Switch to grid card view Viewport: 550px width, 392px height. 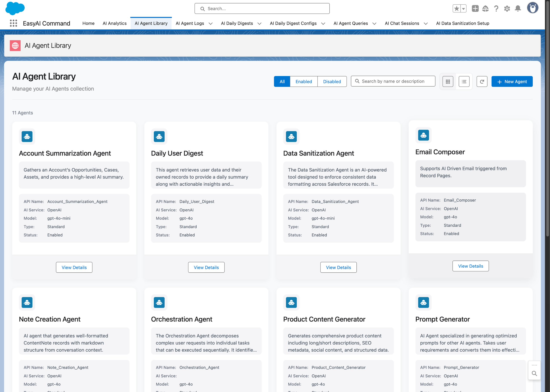pos(448,82)
